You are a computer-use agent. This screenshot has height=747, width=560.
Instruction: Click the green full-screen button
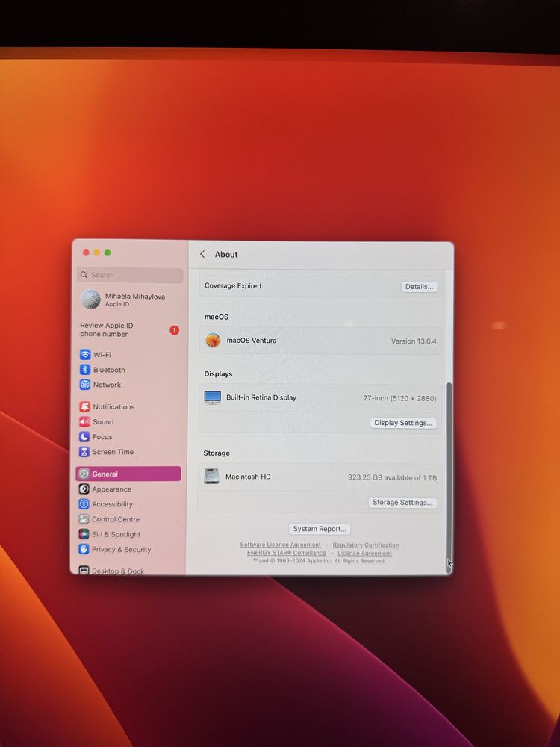(108, 252)
